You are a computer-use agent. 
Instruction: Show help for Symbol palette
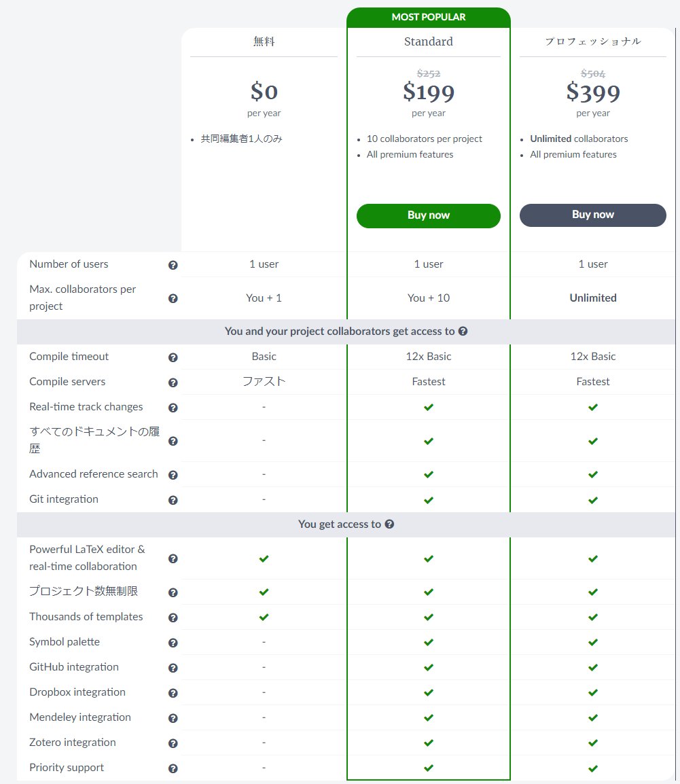173,643
